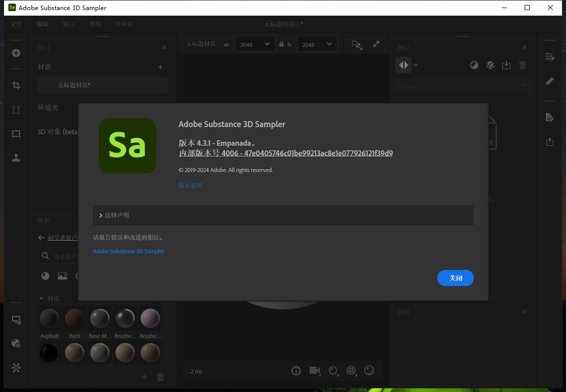The height and width of the screenshot is (392, 566).
Task: Toggle the aspect ratio lock icon
Action: 281,44
